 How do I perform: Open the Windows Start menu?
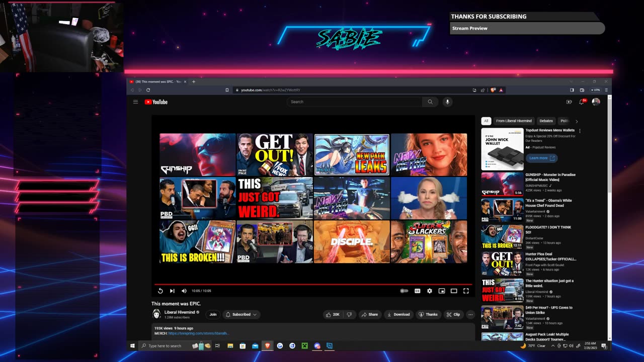tap(133, 346)
